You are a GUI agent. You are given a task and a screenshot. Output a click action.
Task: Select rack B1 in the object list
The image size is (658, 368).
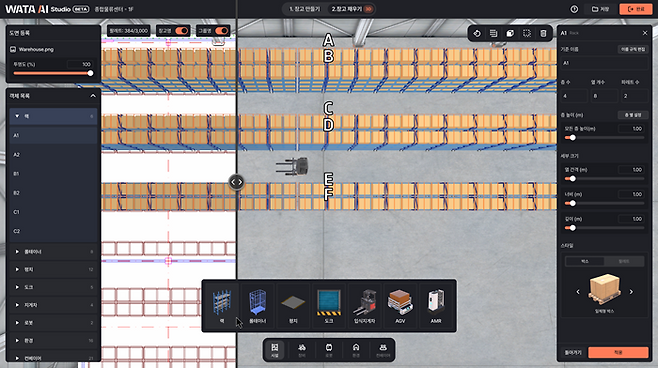53,174
